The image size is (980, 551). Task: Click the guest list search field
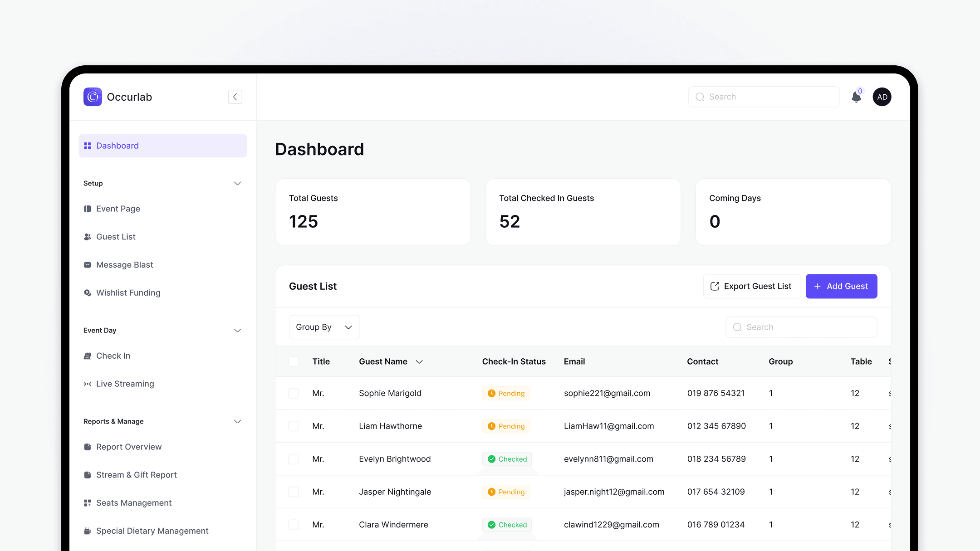tap(808, 327)
